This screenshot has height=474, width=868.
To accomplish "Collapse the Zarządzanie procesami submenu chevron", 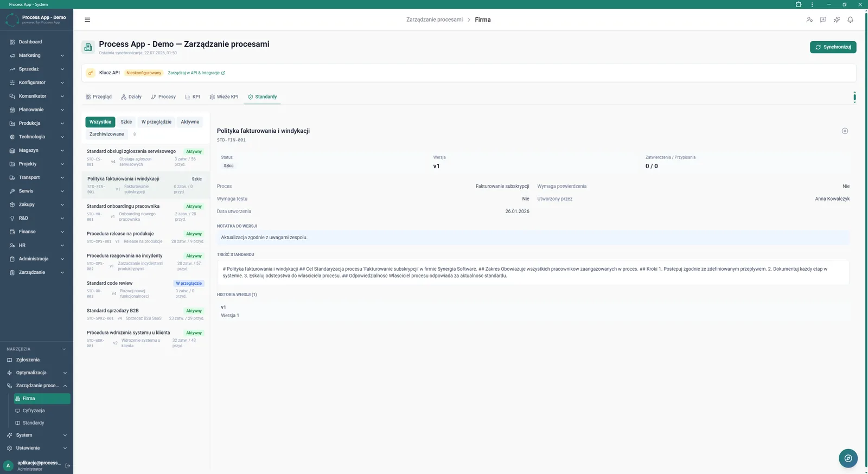I will tap(65, 386).
